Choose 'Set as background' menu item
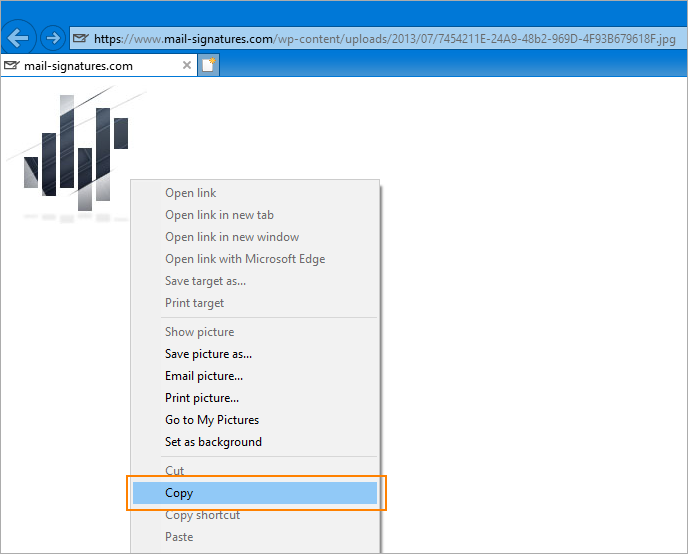 pyautogui.click(x=213, y=442)
